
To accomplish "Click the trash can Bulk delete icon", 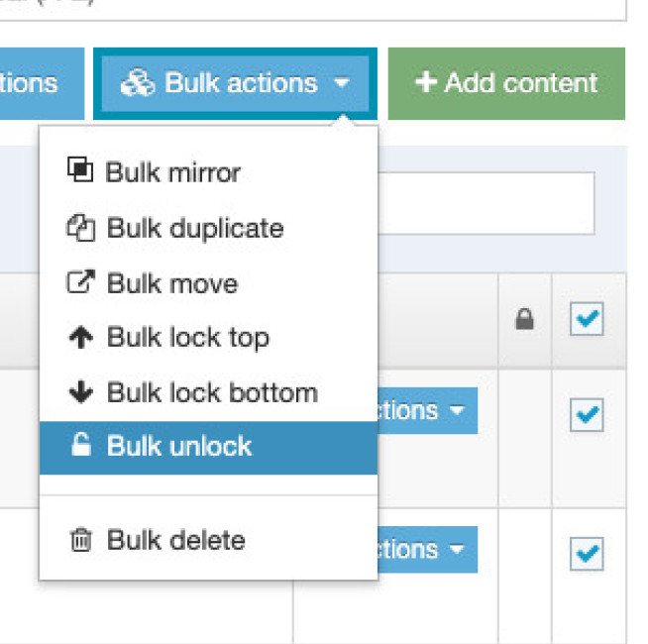I will (80, 541).
